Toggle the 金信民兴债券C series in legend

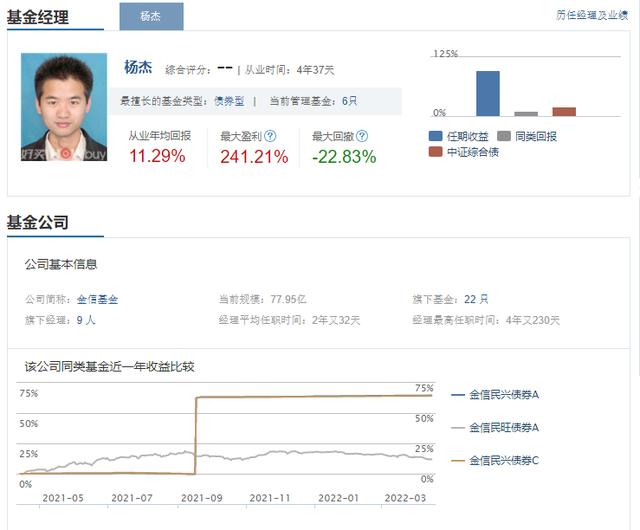(494, 459)
